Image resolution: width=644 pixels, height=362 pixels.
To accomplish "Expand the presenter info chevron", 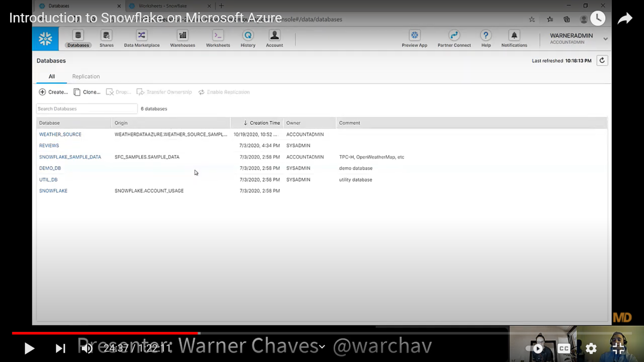I will click(x=322, y=346).
